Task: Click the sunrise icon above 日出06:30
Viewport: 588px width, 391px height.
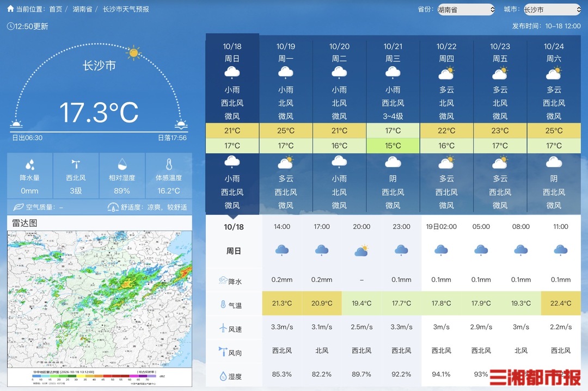Action: coord(16,123)
